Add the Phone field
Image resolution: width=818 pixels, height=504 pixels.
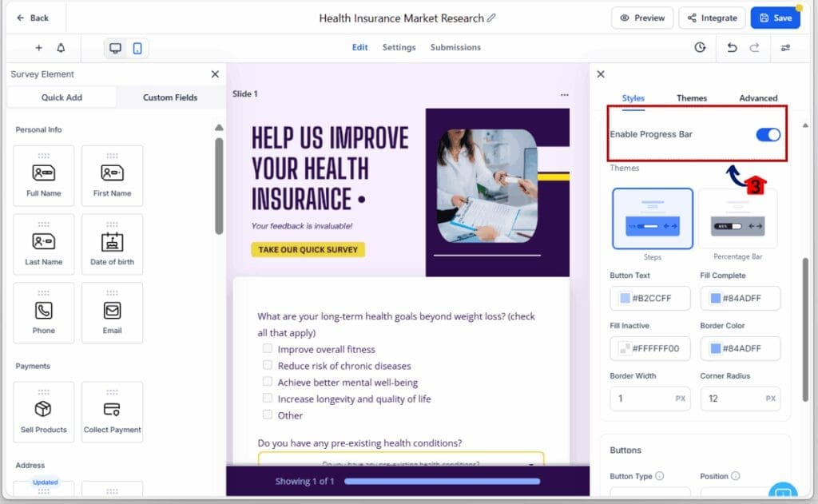[x=44, y=313]
